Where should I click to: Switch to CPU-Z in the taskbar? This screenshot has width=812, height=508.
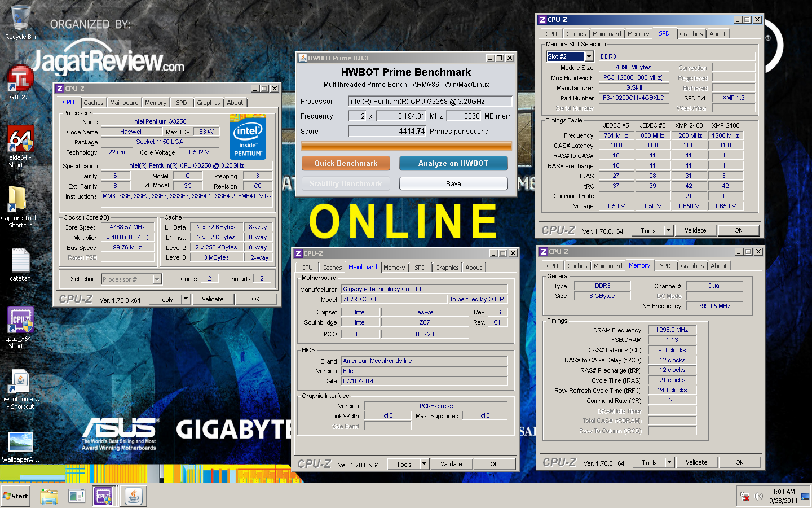pos(104,496)
